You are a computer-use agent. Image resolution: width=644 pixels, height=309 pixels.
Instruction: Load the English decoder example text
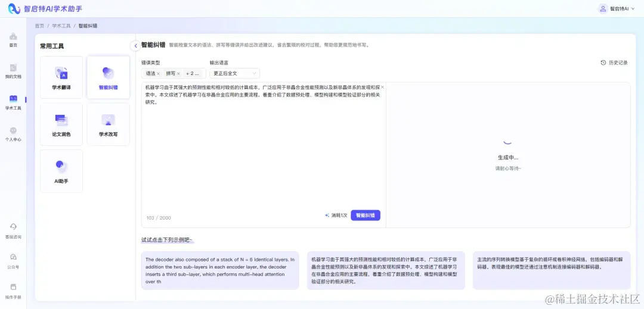(x=220, y=270)
